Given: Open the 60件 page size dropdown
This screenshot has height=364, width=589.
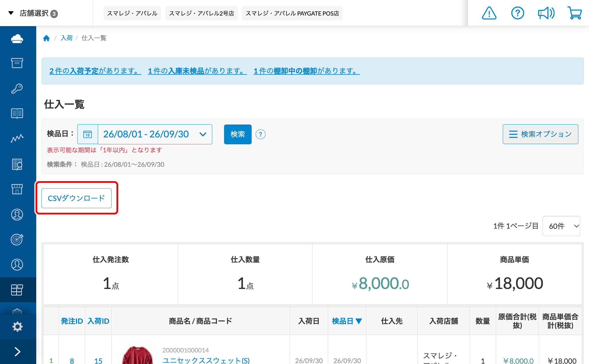Looking at the screenshot, I should coord(561,226).
